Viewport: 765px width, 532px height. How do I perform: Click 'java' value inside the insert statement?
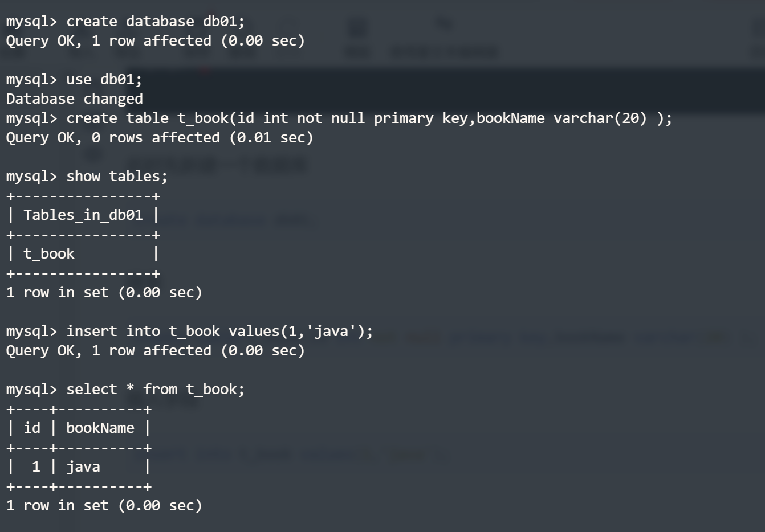[331, 332]
